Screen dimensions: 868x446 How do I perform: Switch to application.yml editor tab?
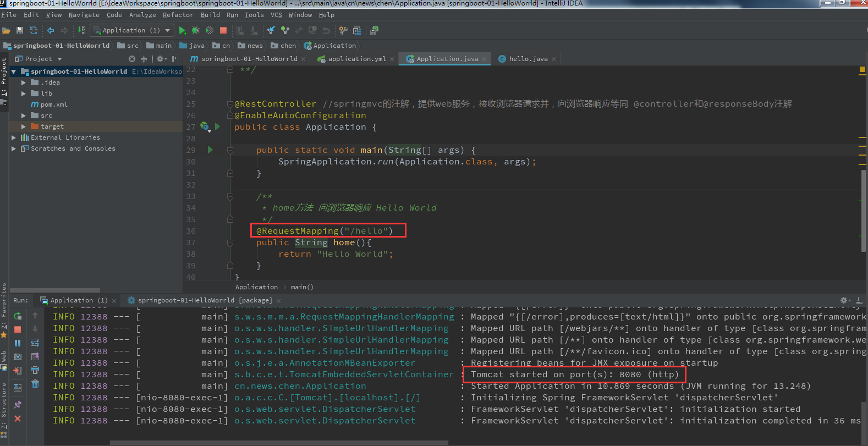[x=356, y=59]
